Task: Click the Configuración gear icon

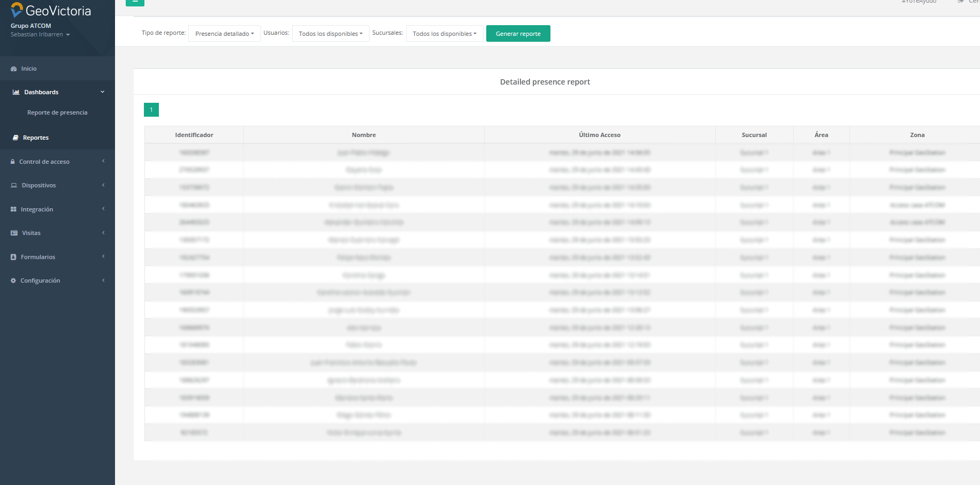Action: click(13, 281)
